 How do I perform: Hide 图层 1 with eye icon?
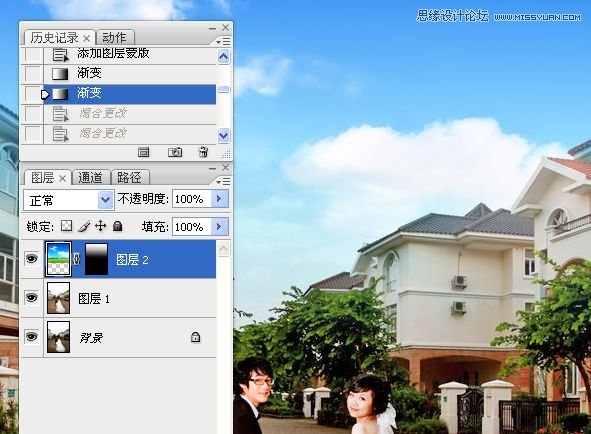[32, 298]
